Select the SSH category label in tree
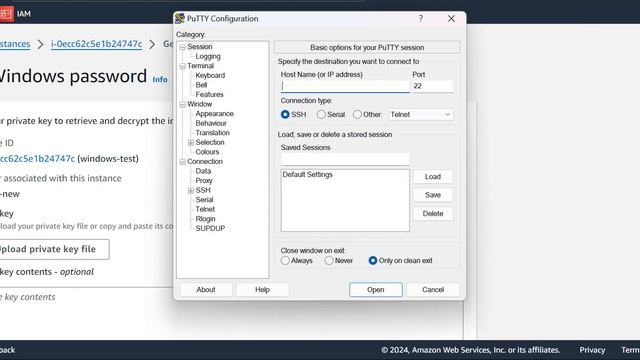The image size is (640, 360). (x=203, y=190)
